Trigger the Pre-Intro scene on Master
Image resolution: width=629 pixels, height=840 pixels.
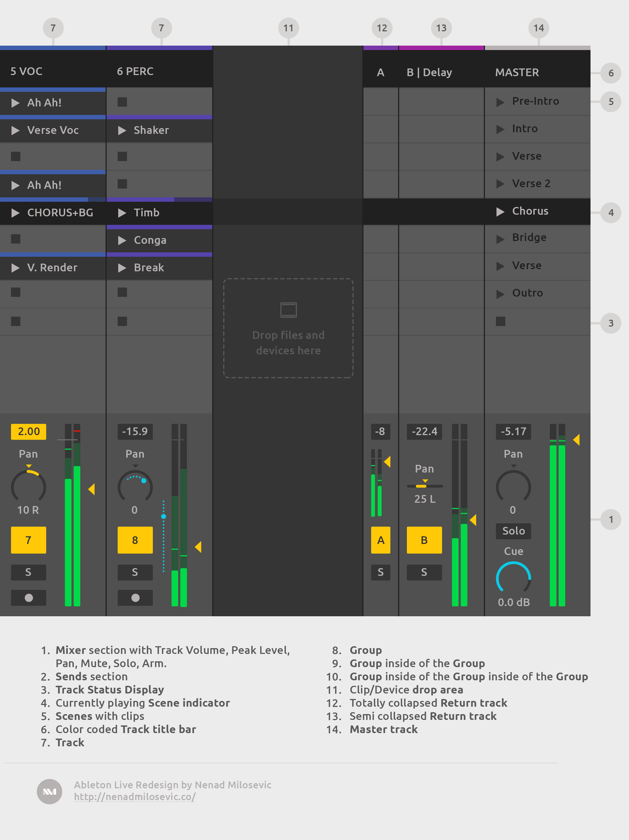tap(535, 101)
